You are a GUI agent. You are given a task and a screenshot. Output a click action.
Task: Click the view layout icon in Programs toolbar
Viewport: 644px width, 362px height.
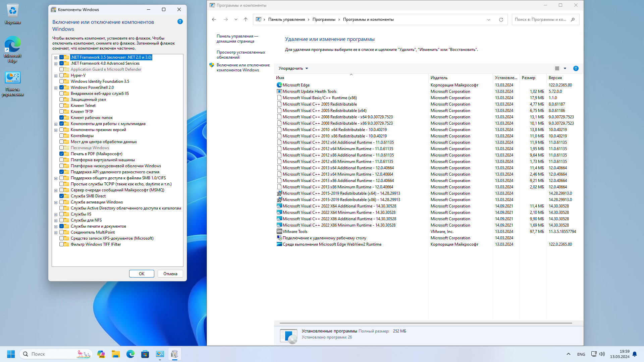[557, 68]
